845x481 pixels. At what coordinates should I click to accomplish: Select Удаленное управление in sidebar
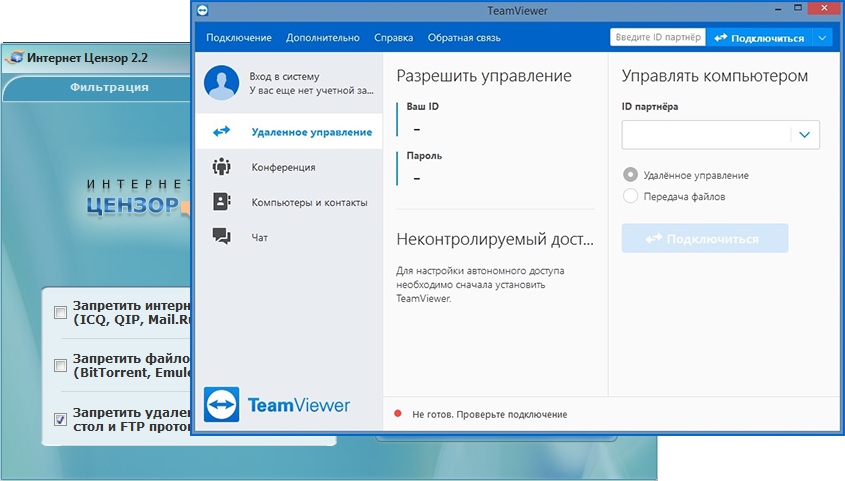tap(289, 131)
